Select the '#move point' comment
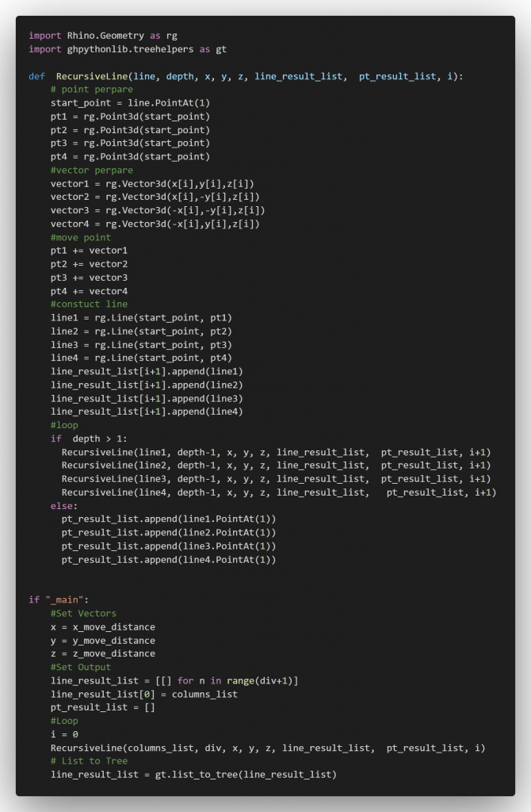 (81, 237)
